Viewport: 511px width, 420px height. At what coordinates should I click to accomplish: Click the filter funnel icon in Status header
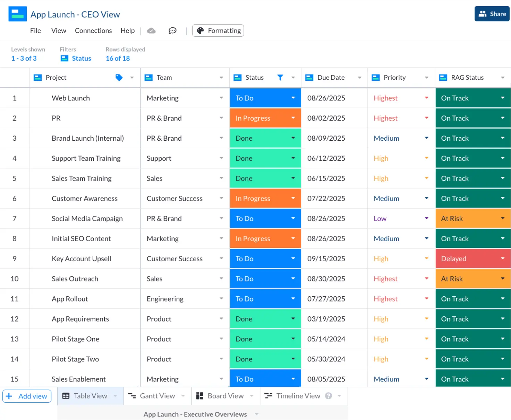click(280, 77)
